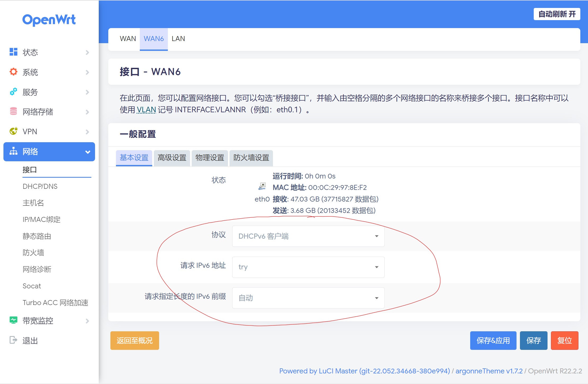Open 防火墙 sidebar submenu item
Image resolution: width=588 pixels, height=384 pixels.
[x=33, y=253]
